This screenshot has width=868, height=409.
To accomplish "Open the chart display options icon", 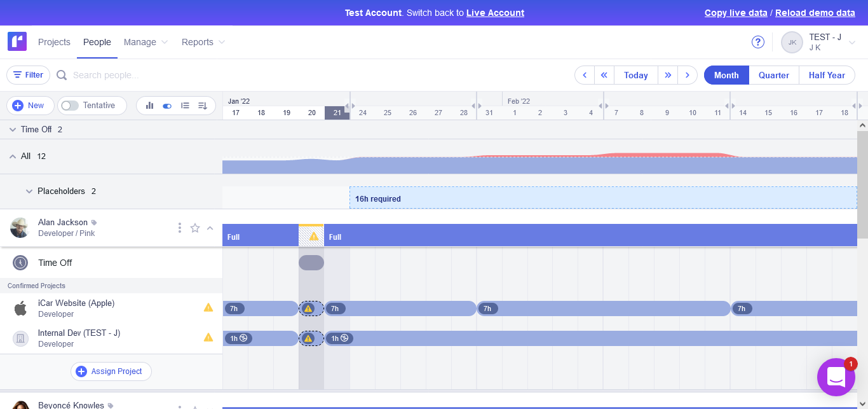I will click(x=149, y=106).
